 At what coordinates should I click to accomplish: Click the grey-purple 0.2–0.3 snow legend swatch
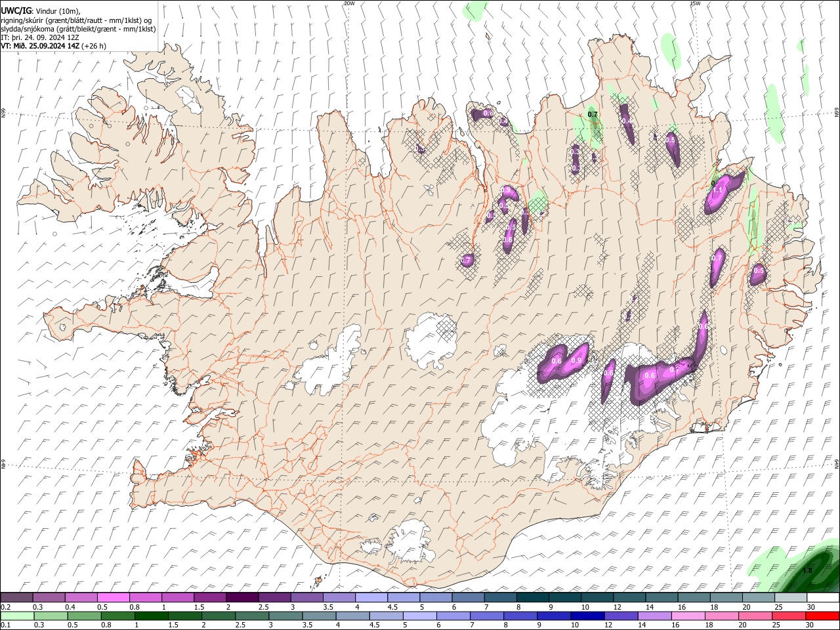tap(16, 598)
